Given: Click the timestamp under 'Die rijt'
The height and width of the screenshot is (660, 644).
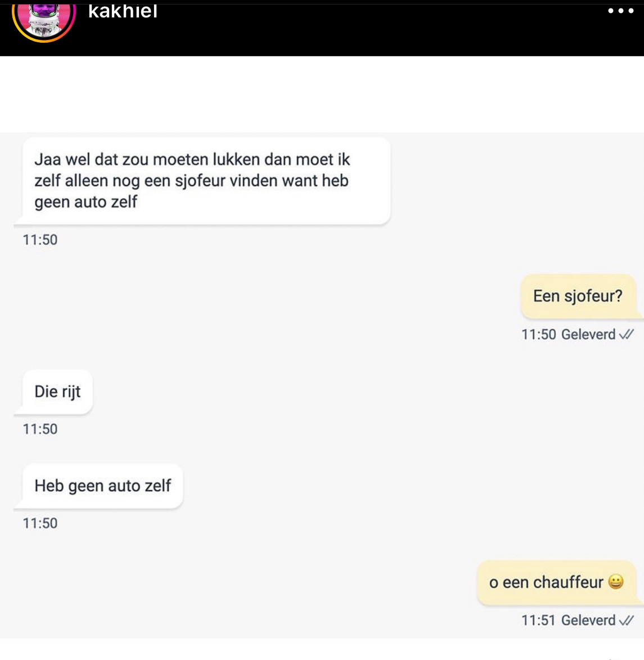Looking at the screenshot, I should [40, 429].
